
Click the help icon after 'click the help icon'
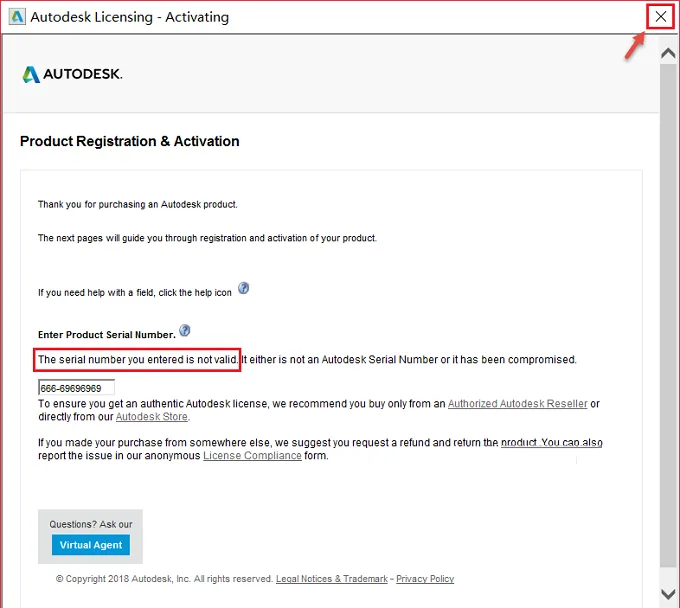coord(244,288)
